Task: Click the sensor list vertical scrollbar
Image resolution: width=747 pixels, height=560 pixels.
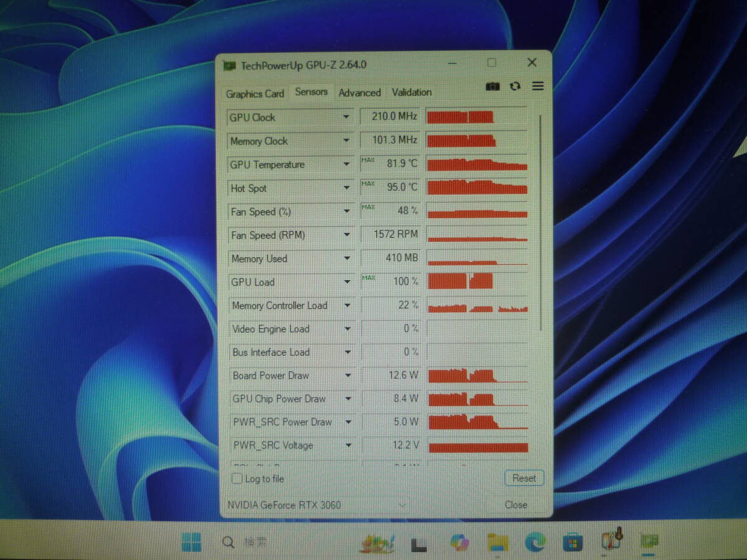Action: pos(540,222)
